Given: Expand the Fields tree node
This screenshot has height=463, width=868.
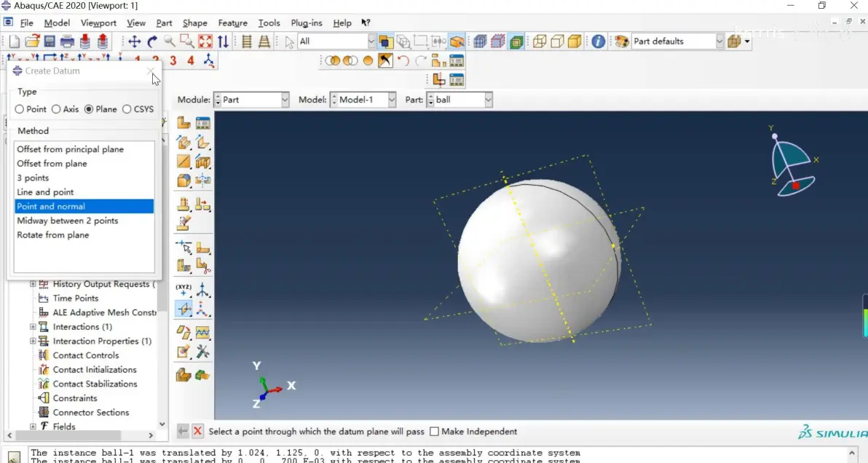Looking at the screenshot, I should click(33, 427).
